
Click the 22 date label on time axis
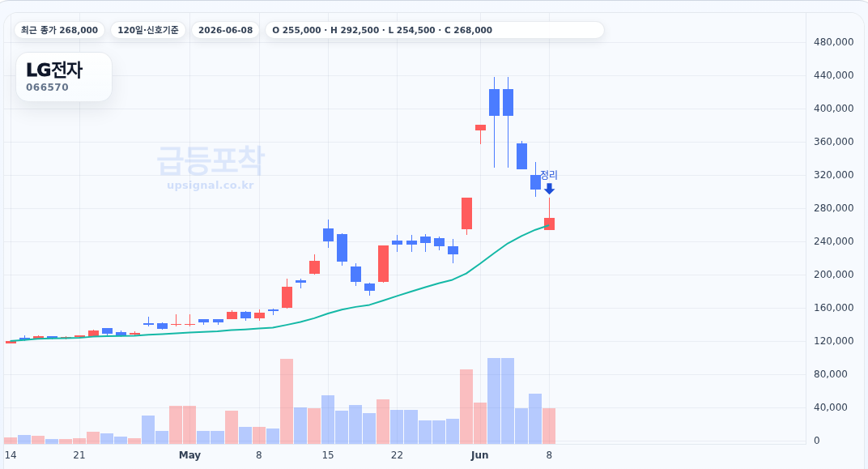click(x=397, y=455)
